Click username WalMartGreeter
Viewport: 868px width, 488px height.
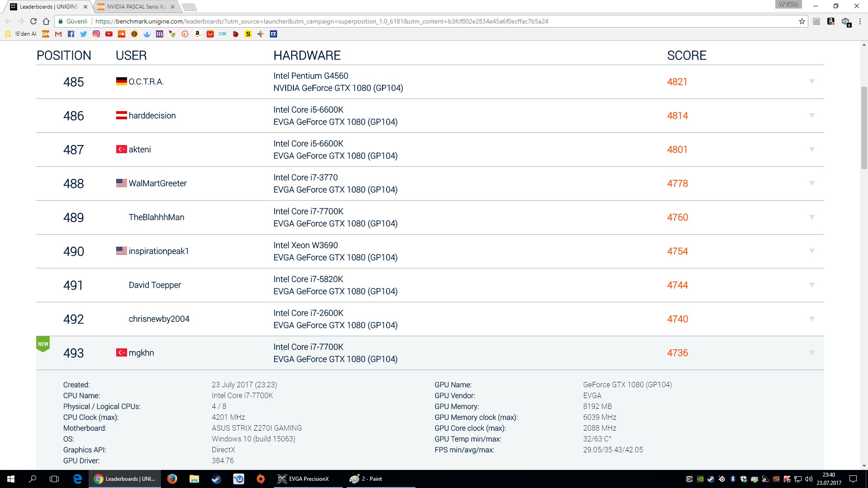coord(157,183)
